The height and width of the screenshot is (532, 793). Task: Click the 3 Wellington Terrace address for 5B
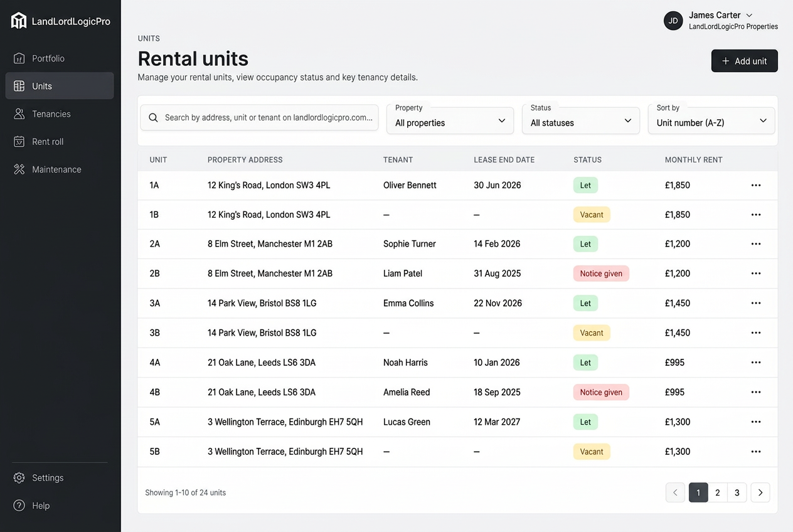[285, 452]
